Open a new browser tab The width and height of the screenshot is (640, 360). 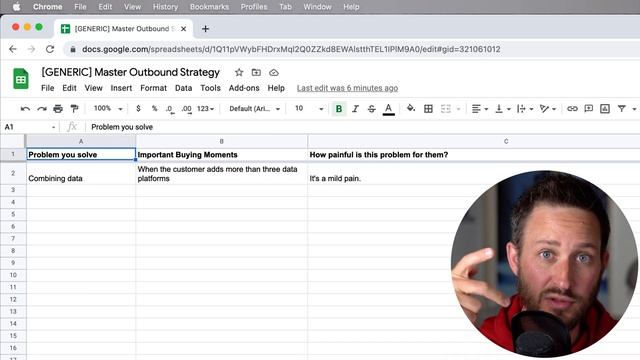pos(205,29)
